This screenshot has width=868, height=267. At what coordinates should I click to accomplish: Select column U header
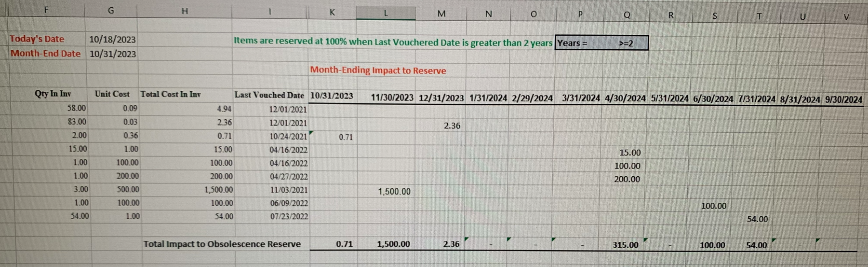click(x=802, y=17)
